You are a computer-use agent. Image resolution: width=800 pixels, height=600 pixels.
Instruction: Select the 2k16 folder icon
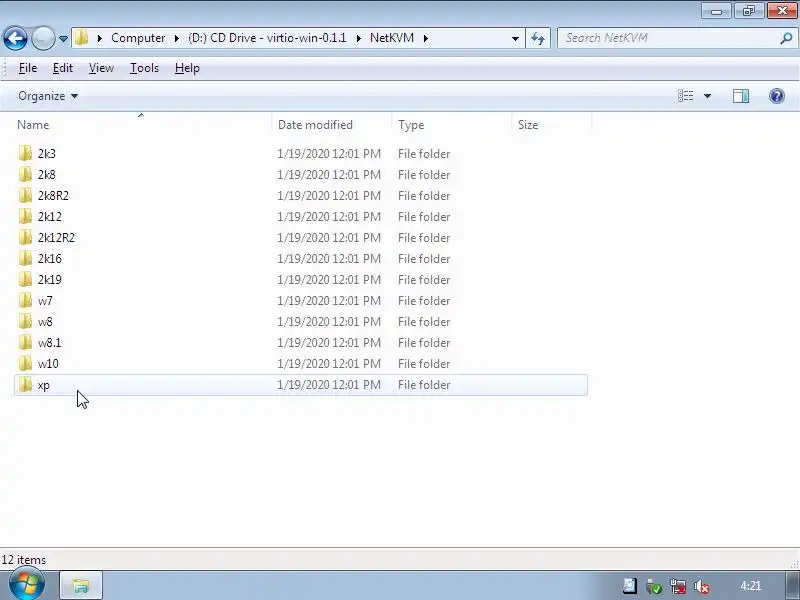(25, 258)
